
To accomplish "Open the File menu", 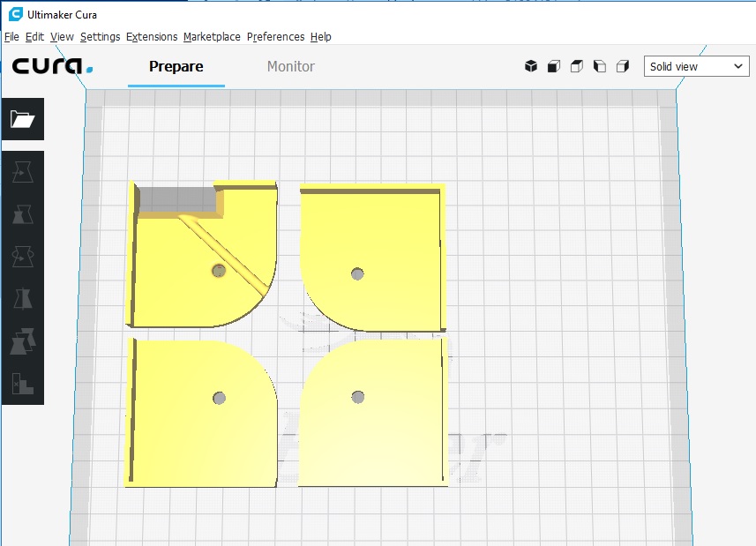I will coord(11,37).
